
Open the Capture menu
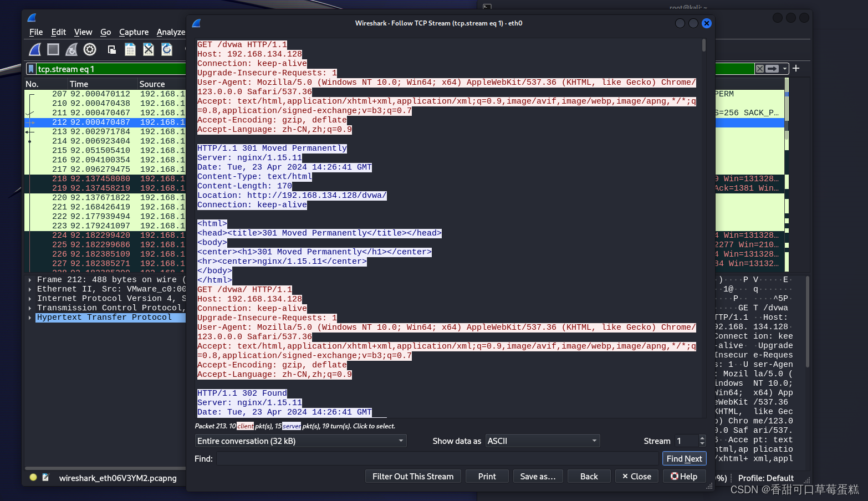click(134, 32)
